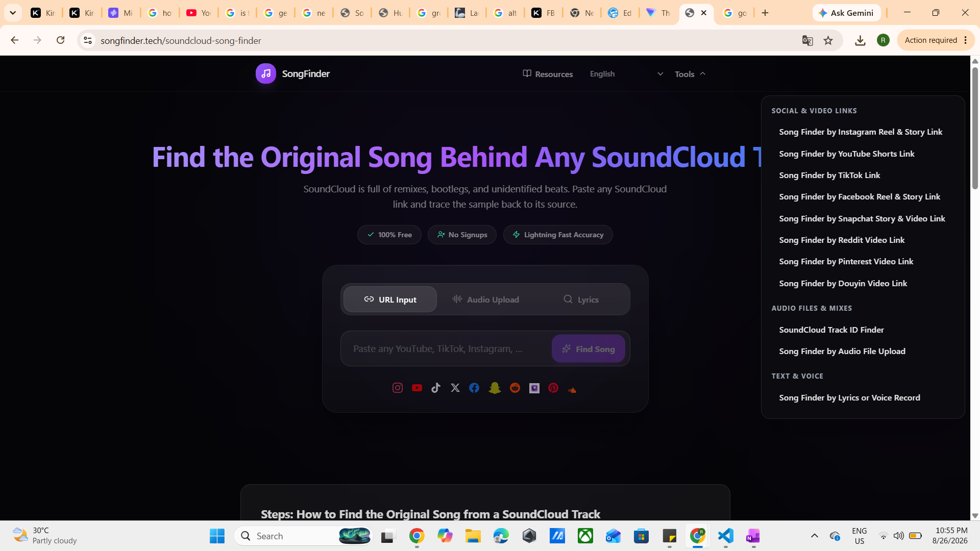Open OneNote from the taskbar
The width and height of the screenshot is (980, 551).
[x=753, y=536]
